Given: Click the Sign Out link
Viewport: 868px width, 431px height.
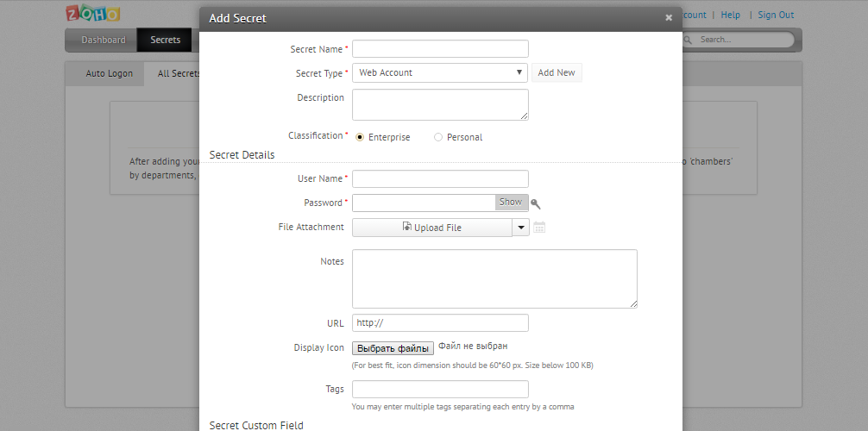Looking at the screenshot, I should [776, 15].
